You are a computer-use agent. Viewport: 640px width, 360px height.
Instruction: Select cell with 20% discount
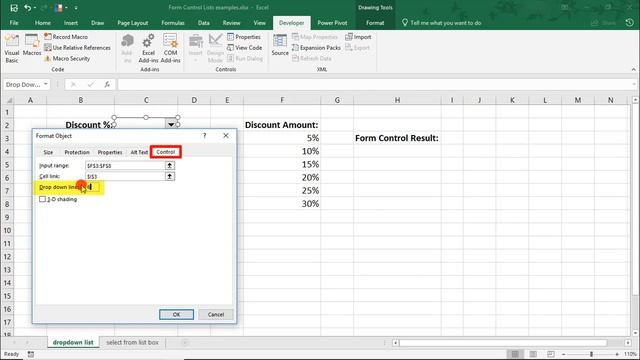pos(282,178)
